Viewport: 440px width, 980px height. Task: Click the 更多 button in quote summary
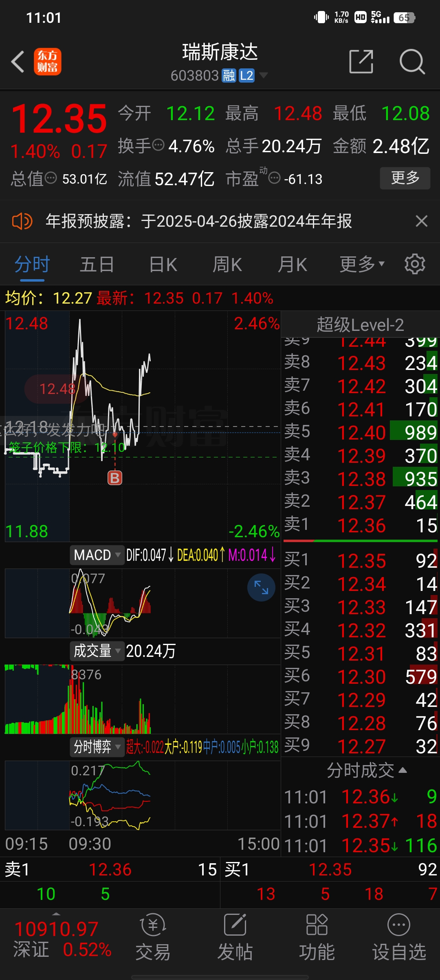pos(405,178)
